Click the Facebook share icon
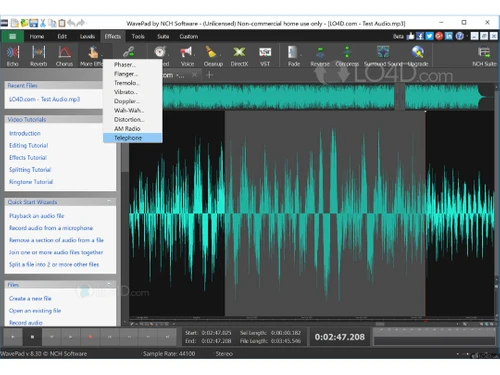Viewport: 500px width, 375px height. 420,36
